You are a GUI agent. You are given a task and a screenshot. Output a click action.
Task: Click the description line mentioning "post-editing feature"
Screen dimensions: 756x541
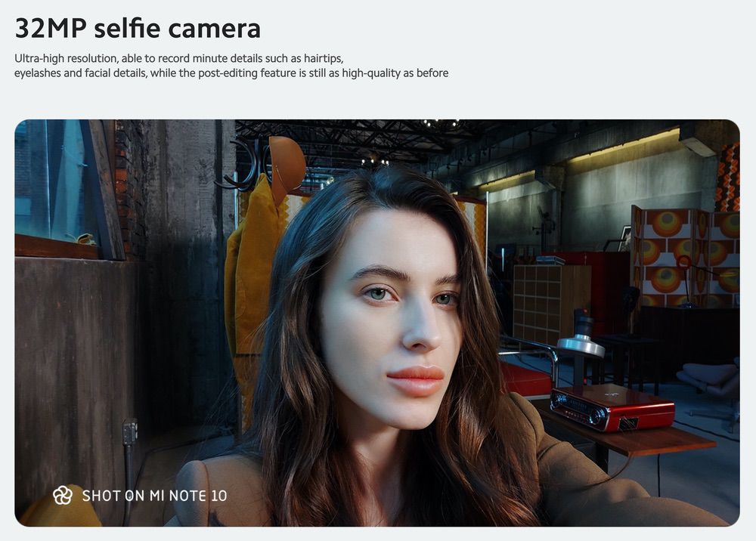click(x=231, y=73)
